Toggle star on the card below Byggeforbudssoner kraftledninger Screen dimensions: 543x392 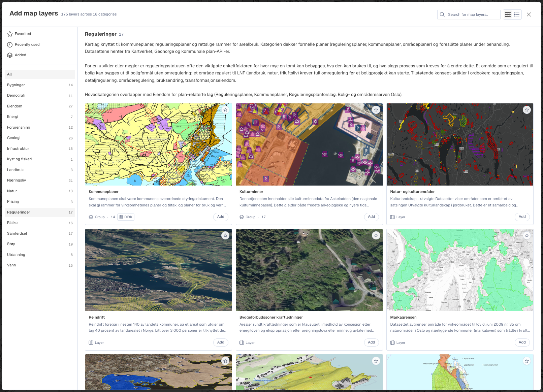point(376,361)
